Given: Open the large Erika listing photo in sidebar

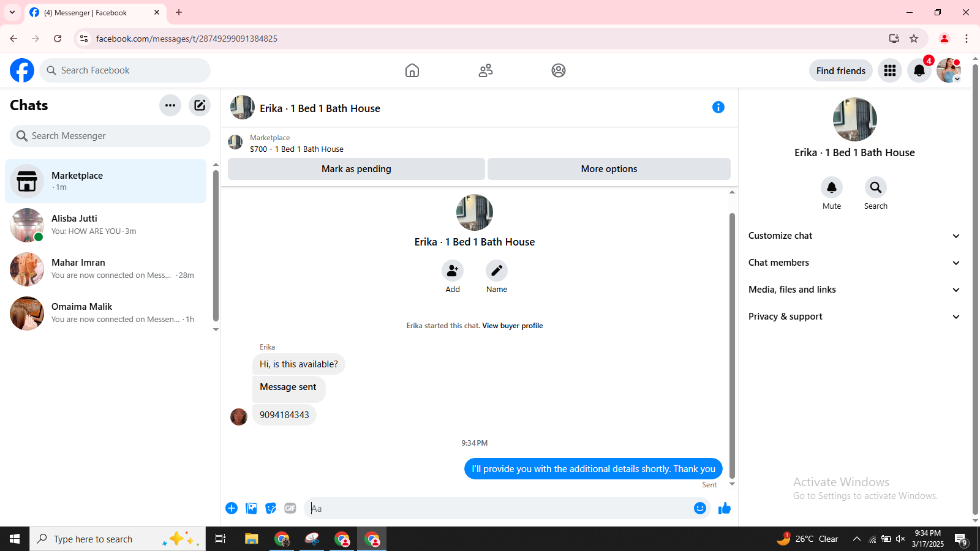Looking at the screenshot, I should click(x=854, y=119).
